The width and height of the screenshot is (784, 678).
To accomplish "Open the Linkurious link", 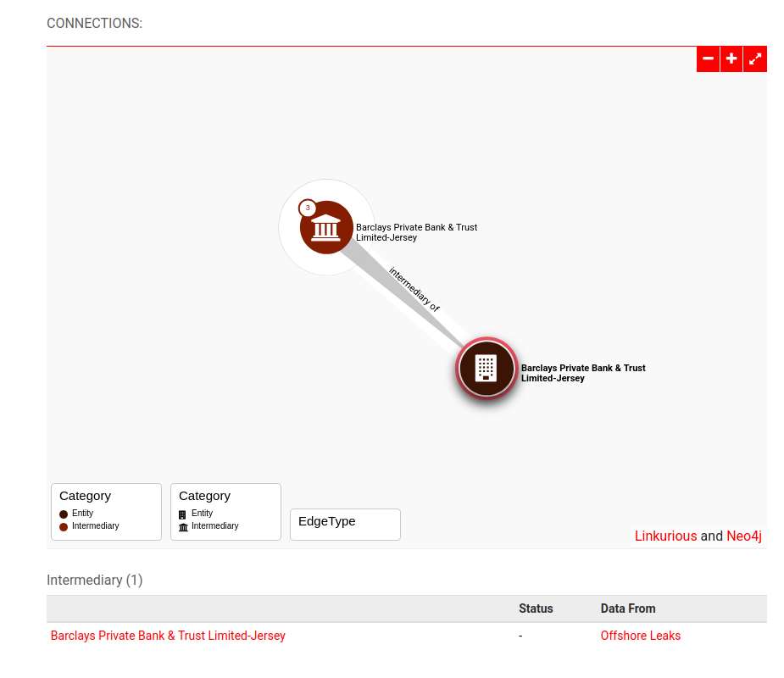I will point(665,536).
